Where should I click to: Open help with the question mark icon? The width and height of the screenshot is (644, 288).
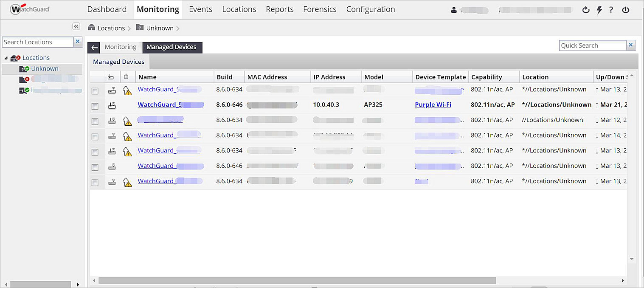(611, 10)
